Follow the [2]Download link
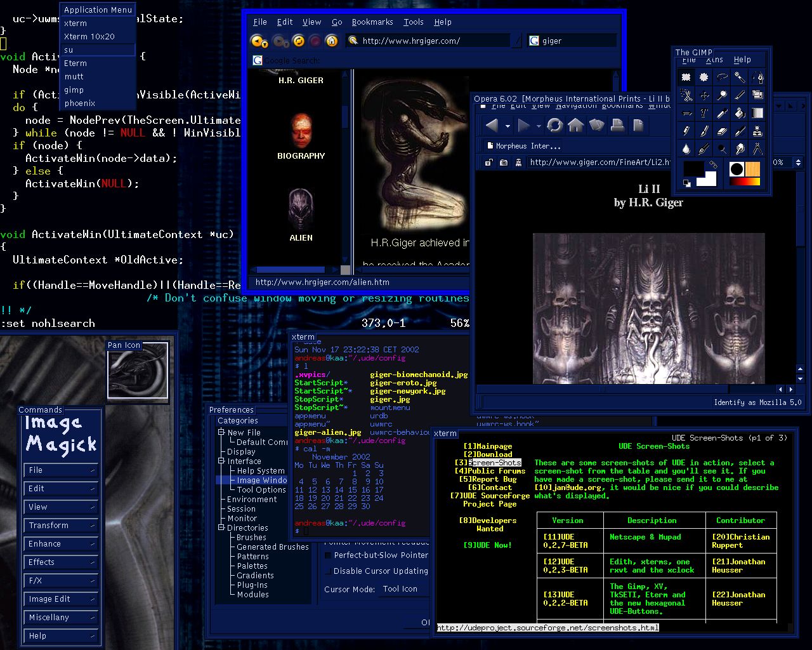Screen dimensions: 812x650 pyautogui.click(x=487, y=454)
